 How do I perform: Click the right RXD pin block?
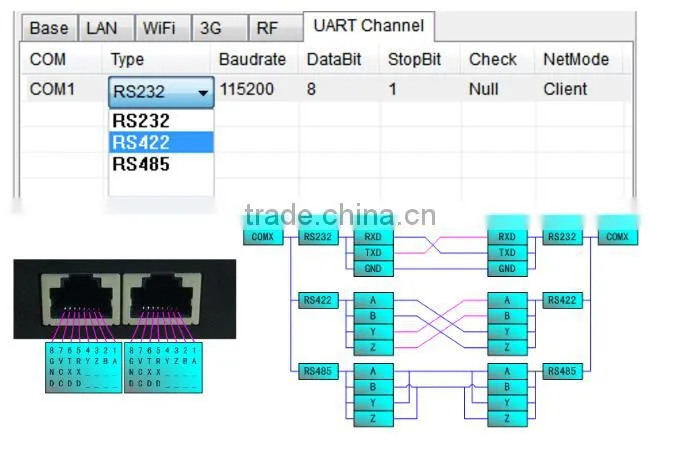pos(507,237)
